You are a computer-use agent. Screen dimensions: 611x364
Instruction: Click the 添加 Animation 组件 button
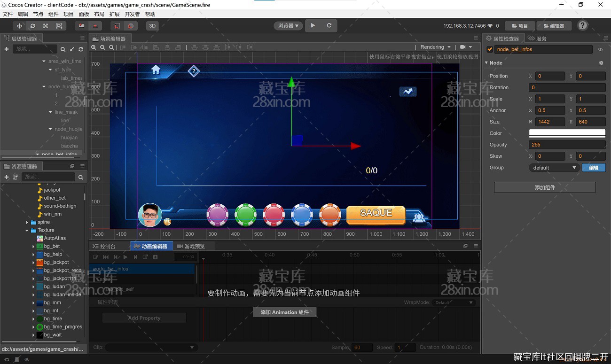284,312
